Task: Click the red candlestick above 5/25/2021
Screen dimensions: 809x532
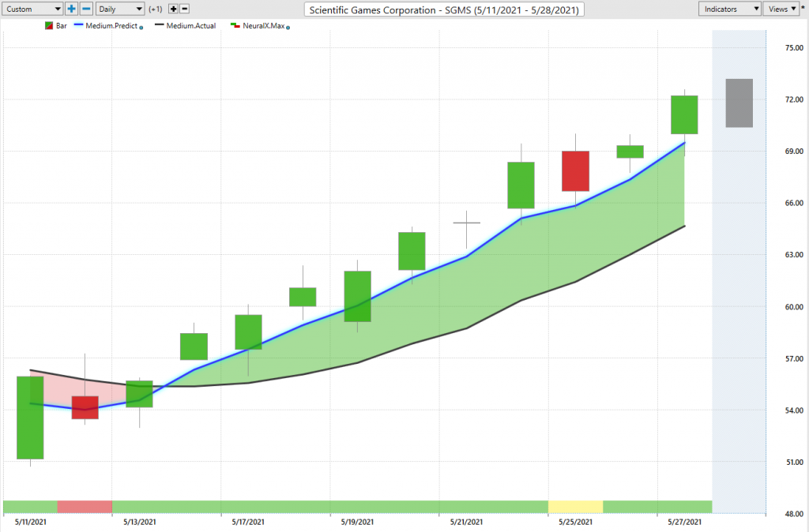Action: (x=575, y=171)
